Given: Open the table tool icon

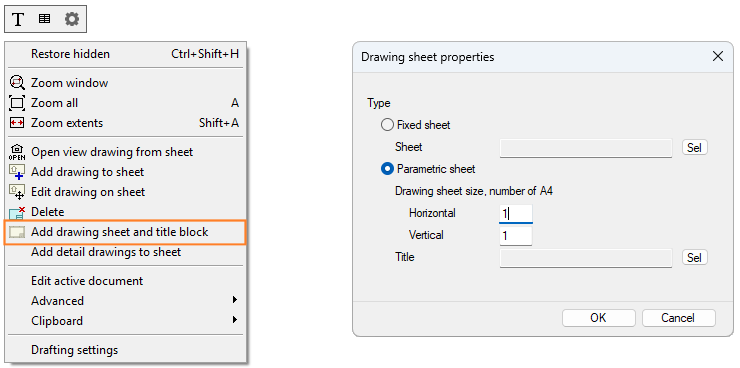Looking at the screenshot, I should [x=44, y=19].
